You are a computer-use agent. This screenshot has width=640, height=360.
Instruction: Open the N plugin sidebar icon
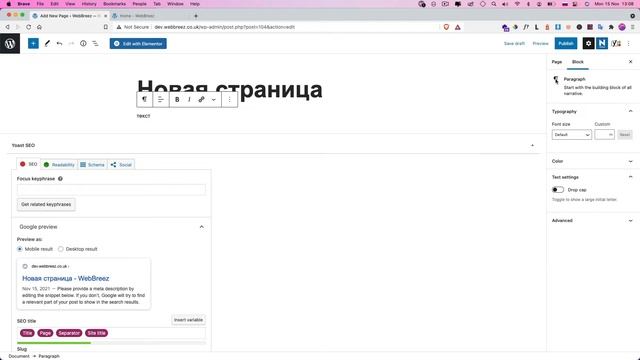coord(602,43)
